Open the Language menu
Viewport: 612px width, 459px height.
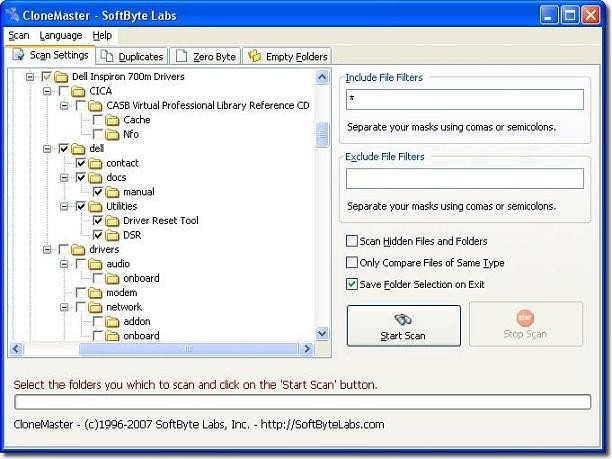(x=61, y=36)
